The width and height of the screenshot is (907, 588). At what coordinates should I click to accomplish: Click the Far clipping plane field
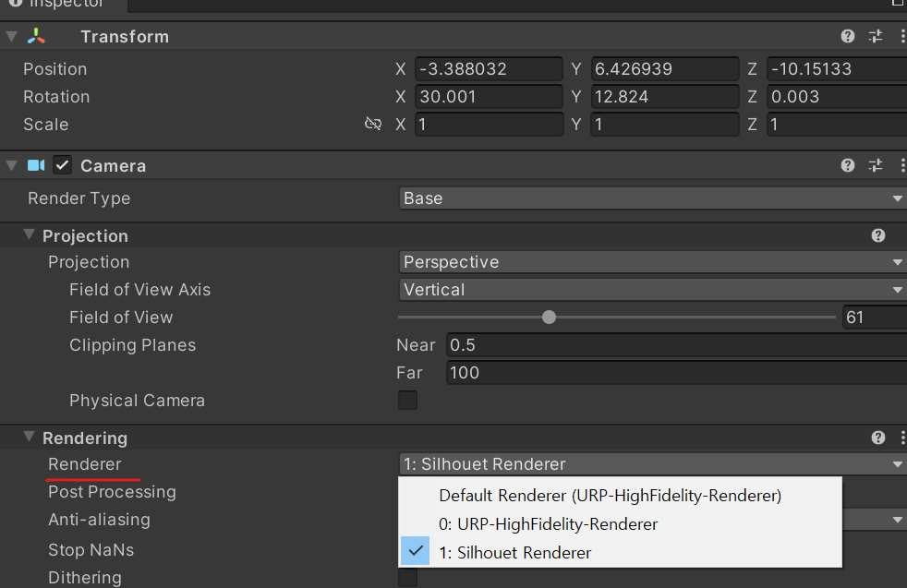[677, 373]
